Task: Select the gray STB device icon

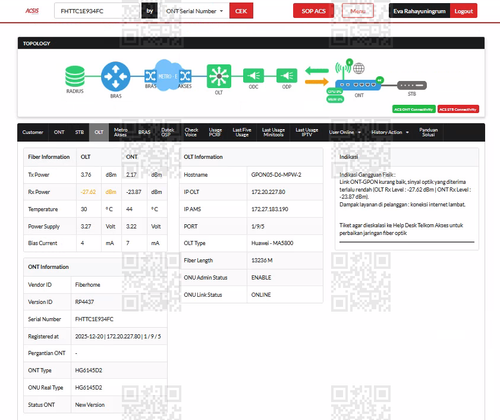Action: (412, 85)
